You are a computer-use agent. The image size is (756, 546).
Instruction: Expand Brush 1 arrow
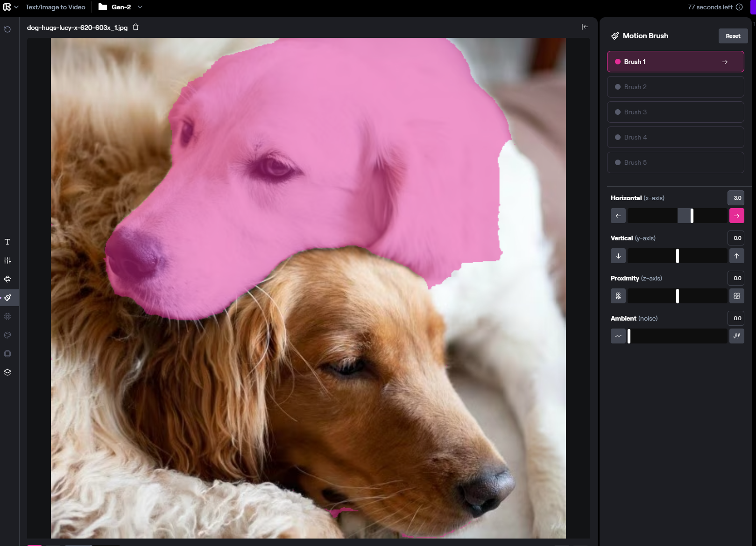point(725,62)
